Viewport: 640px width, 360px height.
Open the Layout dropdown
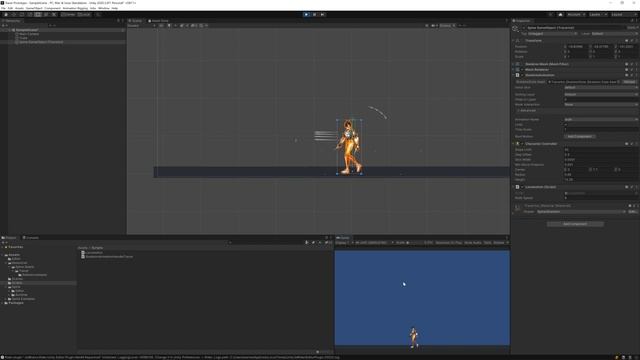click(x=623, y=14)
